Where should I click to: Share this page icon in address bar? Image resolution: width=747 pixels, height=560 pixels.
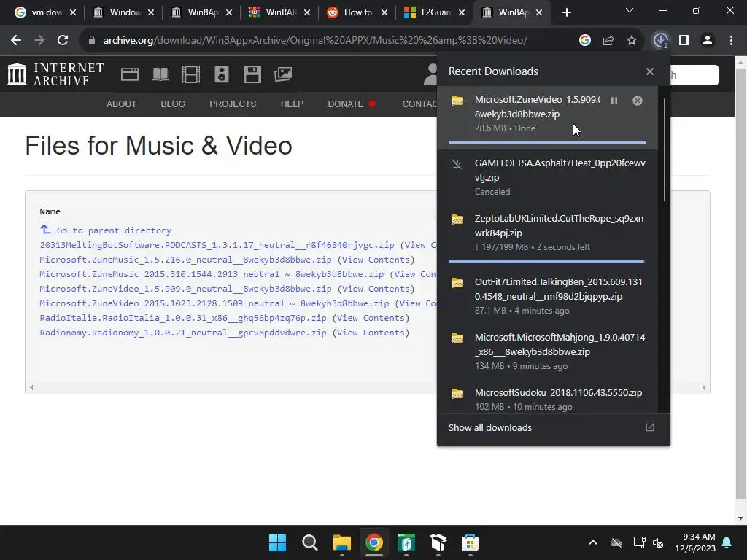(608, 41)
